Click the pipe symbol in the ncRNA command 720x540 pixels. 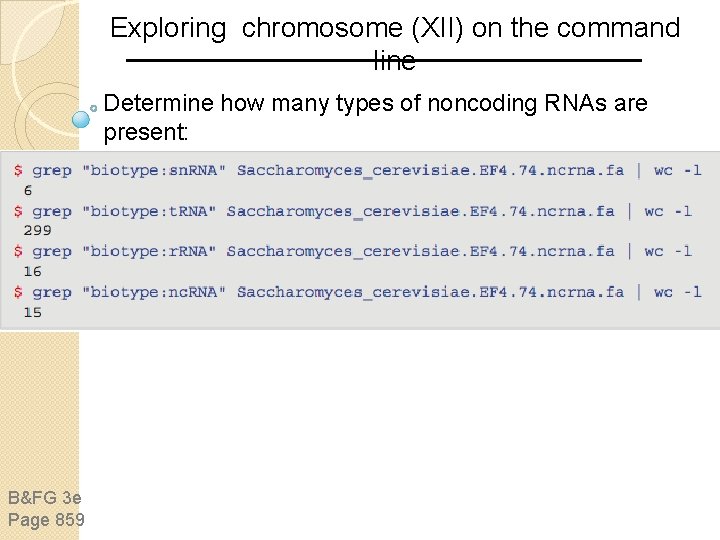pyautogui.click(x=640, y=292)
